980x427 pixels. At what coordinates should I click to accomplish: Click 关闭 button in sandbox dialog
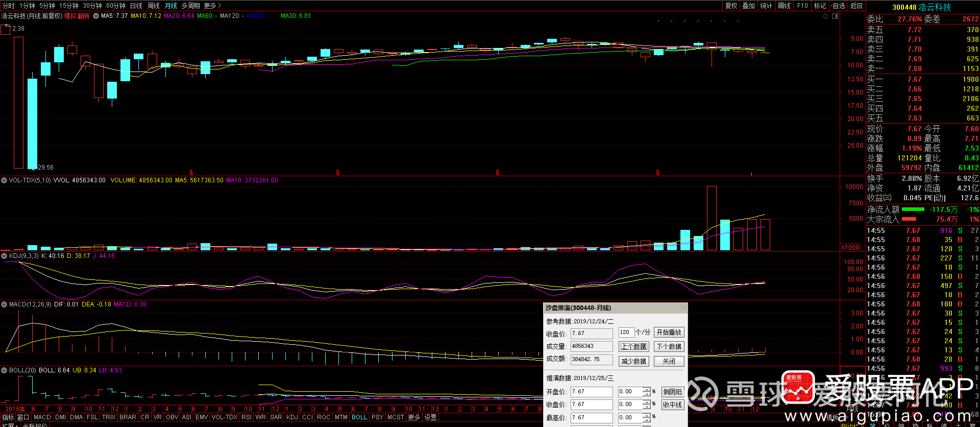(x=669, y=361)
